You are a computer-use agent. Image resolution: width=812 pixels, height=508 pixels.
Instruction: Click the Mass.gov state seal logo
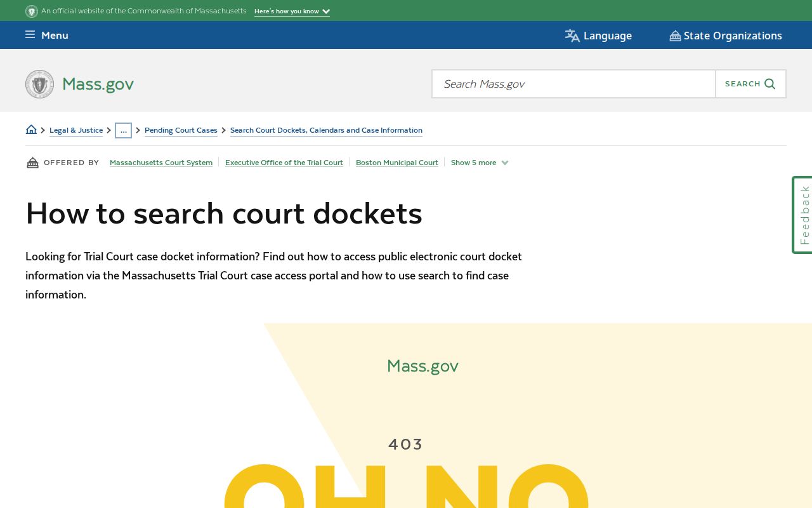(x=39, y=84)
